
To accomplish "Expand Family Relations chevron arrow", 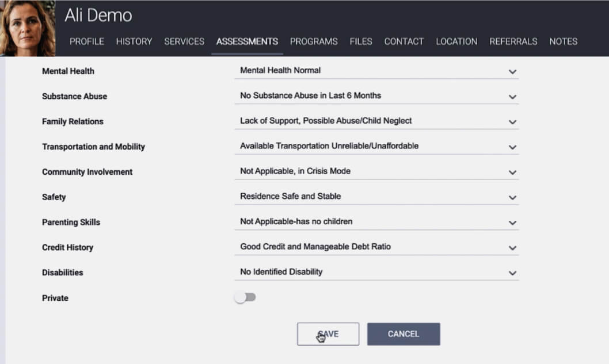I will [512, 122].
